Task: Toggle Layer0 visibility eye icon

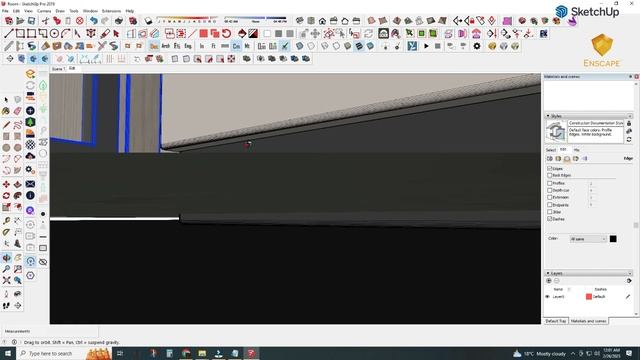Action: coord(548,297)
